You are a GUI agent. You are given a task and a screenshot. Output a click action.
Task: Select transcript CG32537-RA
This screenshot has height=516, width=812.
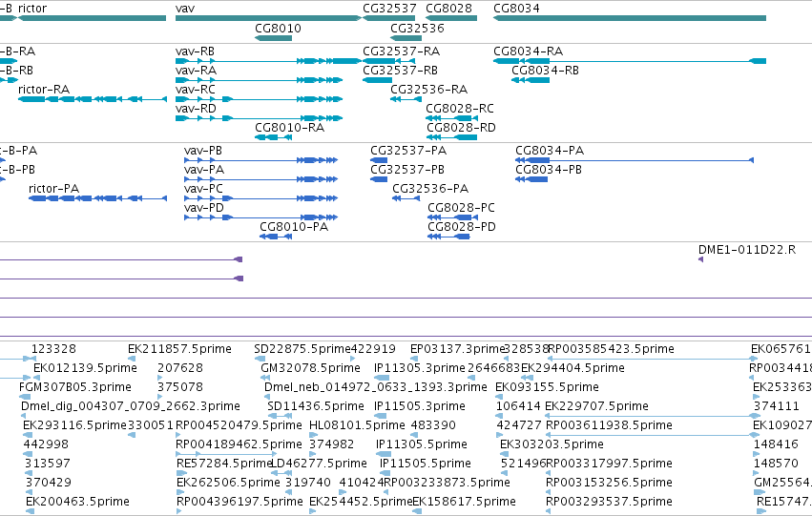[x=389, y=61]
